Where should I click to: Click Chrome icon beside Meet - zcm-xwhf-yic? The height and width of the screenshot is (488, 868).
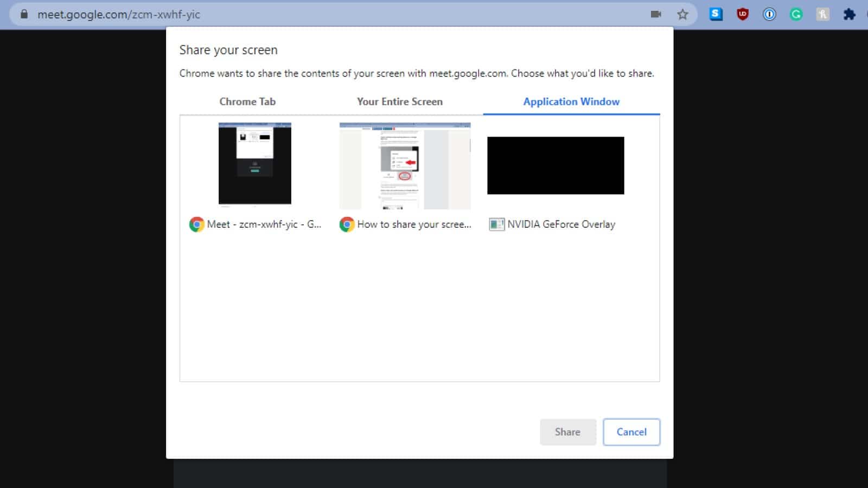(196, 224)
